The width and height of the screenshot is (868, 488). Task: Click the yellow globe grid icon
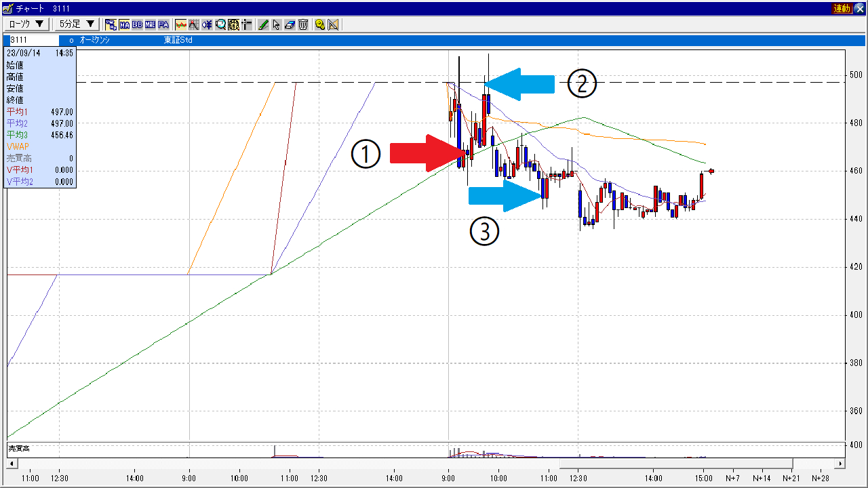pyautogui.click(x=234, y=24)
